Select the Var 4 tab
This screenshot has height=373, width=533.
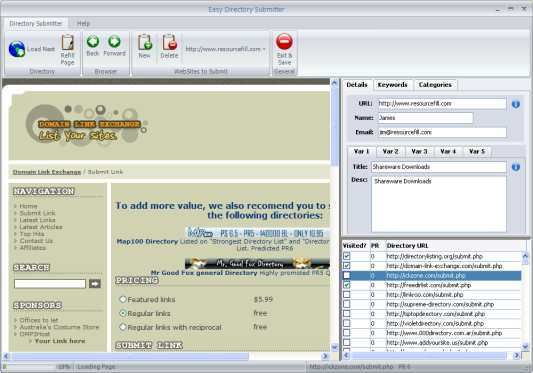(x=448, y=151)
